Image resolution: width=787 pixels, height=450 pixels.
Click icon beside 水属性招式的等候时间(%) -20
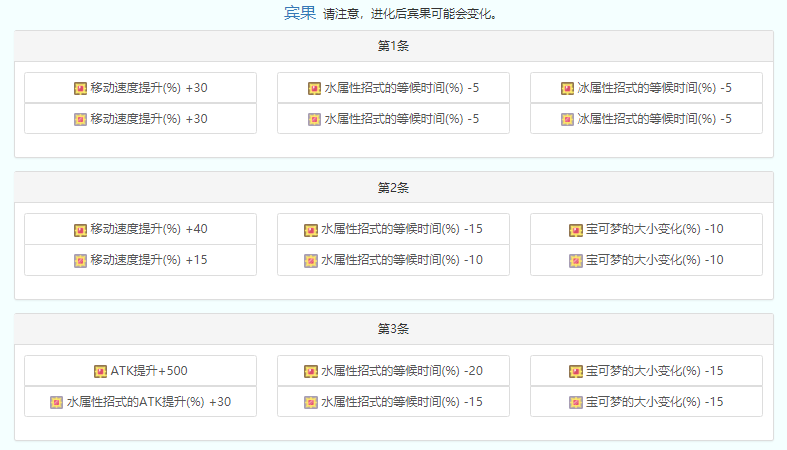[311, 372]
